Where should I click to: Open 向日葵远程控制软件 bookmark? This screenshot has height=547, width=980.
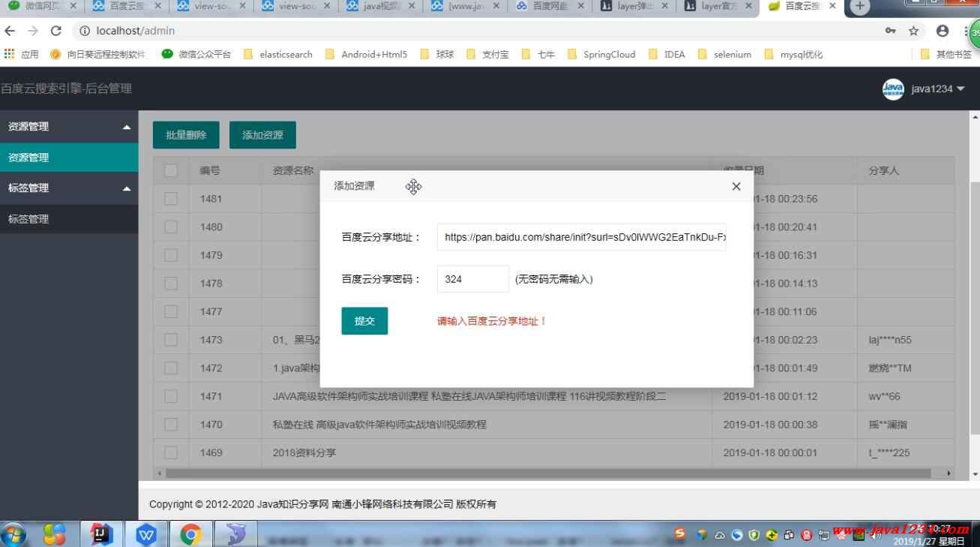(97, 54)
